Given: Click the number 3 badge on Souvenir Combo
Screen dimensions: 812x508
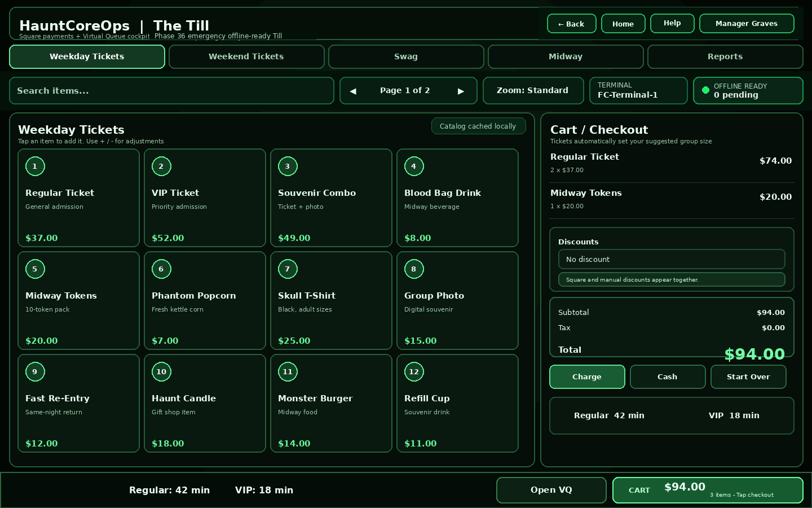Looking at the screenshot, I should (288, 167).
